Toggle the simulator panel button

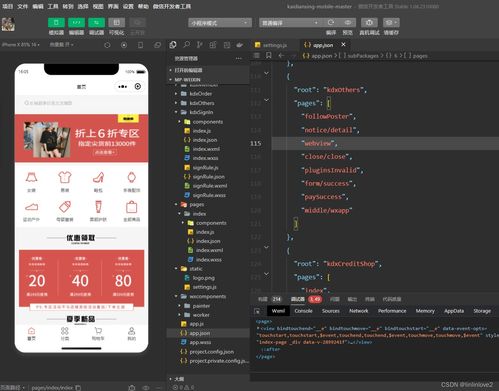(56, 23)
